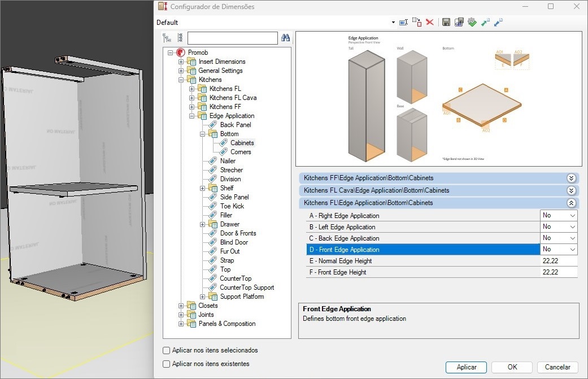588x379 pixels.
Task: Select Back Panel in the tree
Action: pos(236,125)
